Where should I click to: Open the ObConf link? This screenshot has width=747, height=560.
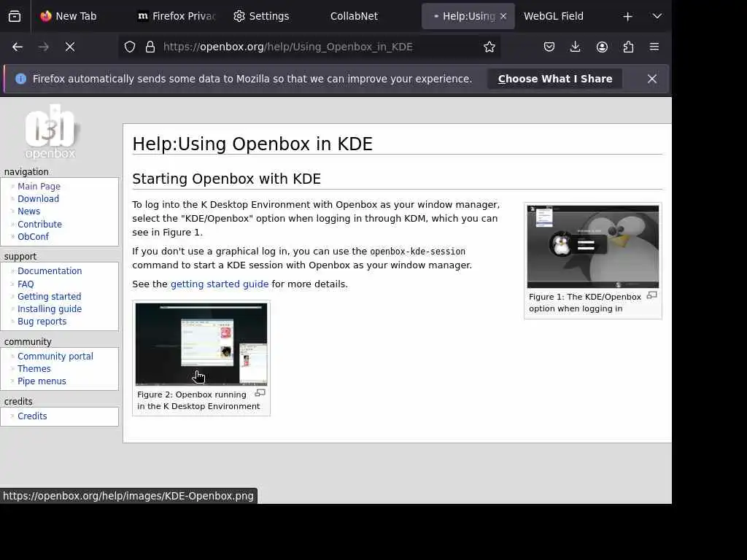tap(34, 237)
